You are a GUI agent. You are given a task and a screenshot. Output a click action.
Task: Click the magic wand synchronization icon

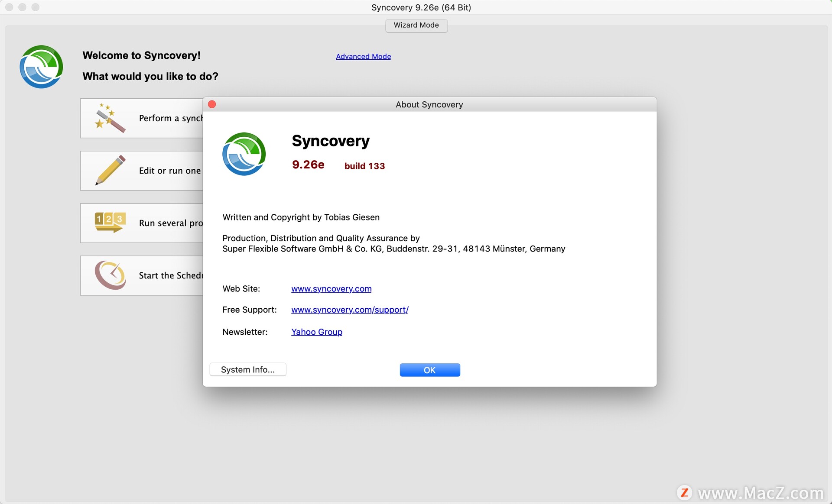[110, 118]
